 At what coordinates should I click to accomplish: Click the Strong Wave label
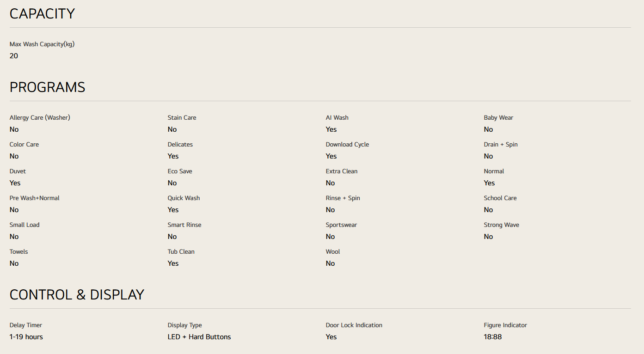click(501, 225)
